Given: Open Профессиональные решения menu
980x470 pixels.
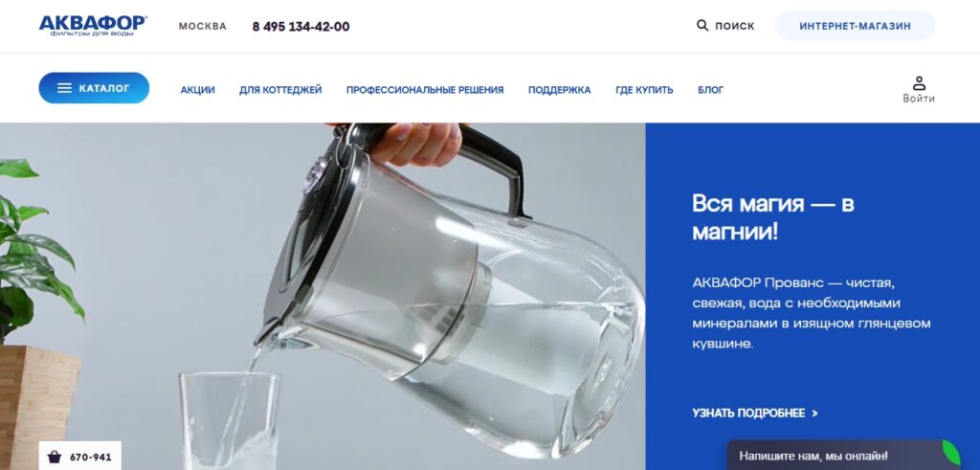Looking at the screenshot, I should [425, 90].
